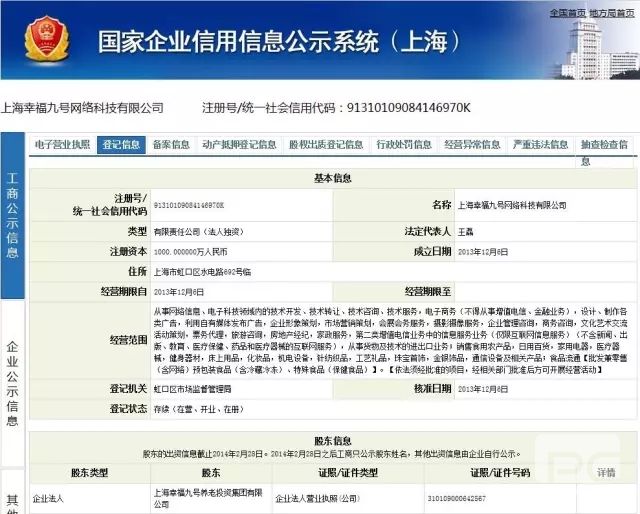Click the legal representative value 王磊
The width and height of the screenshot is (640, 514).
(x=465, y=232)
